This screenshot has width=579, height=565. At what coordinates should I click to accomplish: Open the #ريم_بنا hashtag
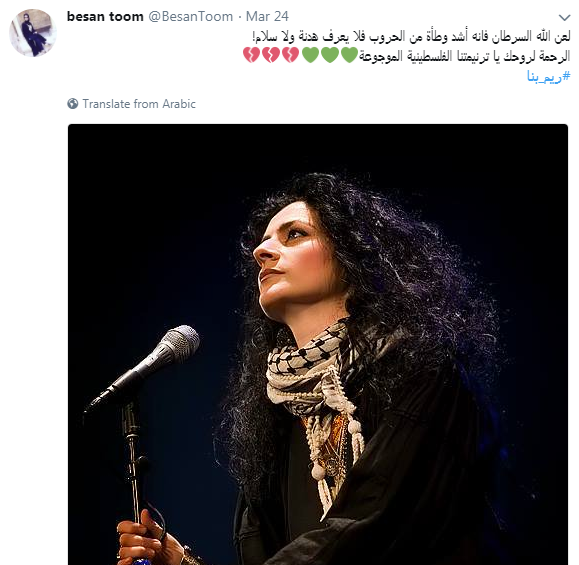[548, 76]
